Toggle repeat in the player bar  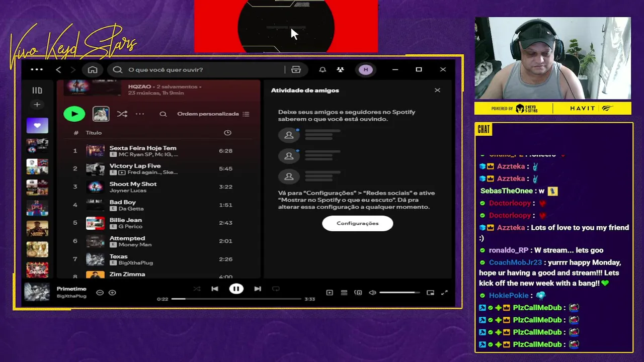coord(276,289)
